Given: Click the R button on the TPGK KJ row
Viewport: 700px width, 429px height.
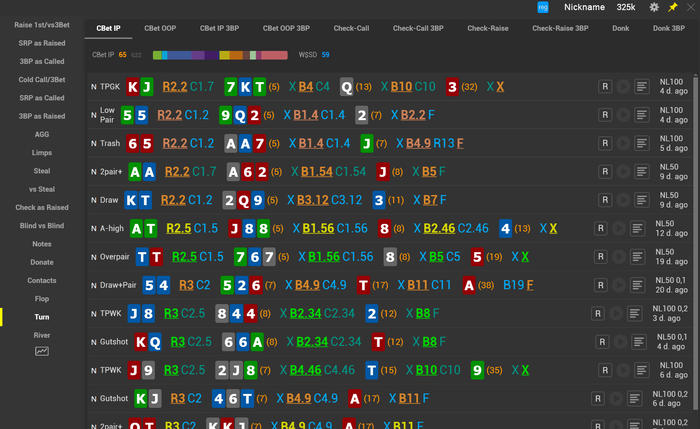Looking at the screenshot, I should tap(605, 87).
